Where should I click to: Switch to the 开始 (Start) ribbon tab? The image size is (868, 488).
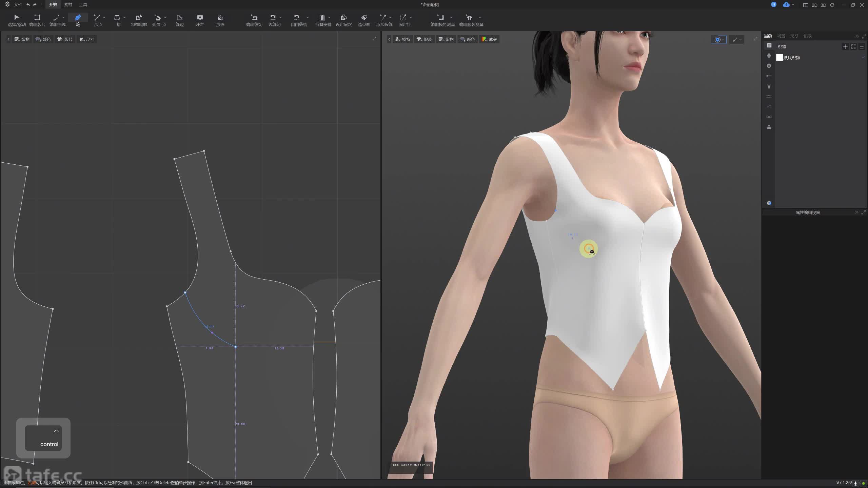coord(53,5)
